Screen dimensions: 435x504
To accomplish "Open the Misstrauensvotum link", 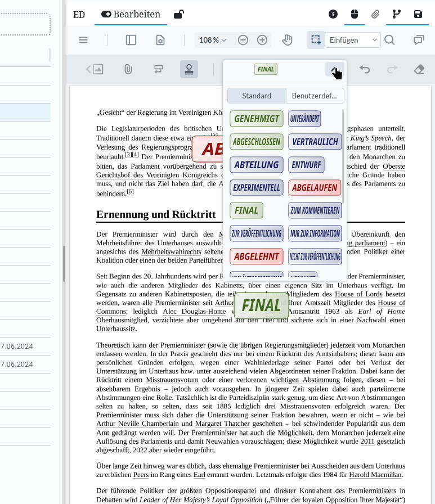I will point(172,380).
